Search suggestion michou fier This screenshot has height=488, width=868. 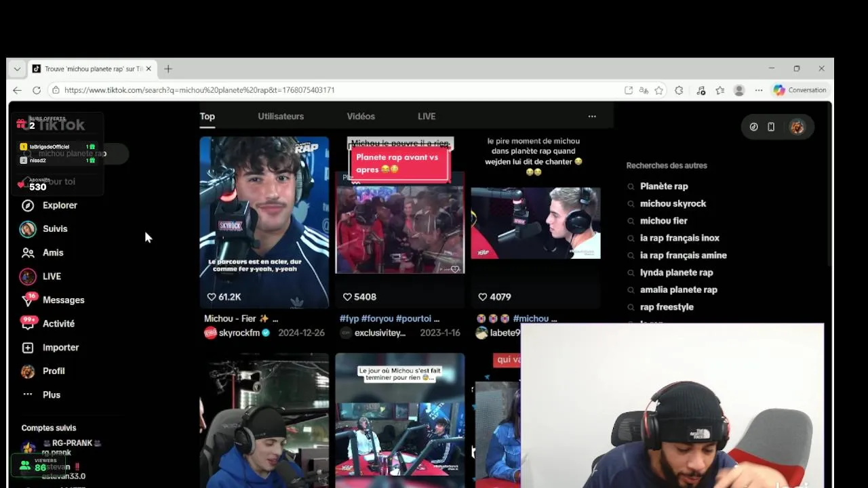click(x=663, y=221)
